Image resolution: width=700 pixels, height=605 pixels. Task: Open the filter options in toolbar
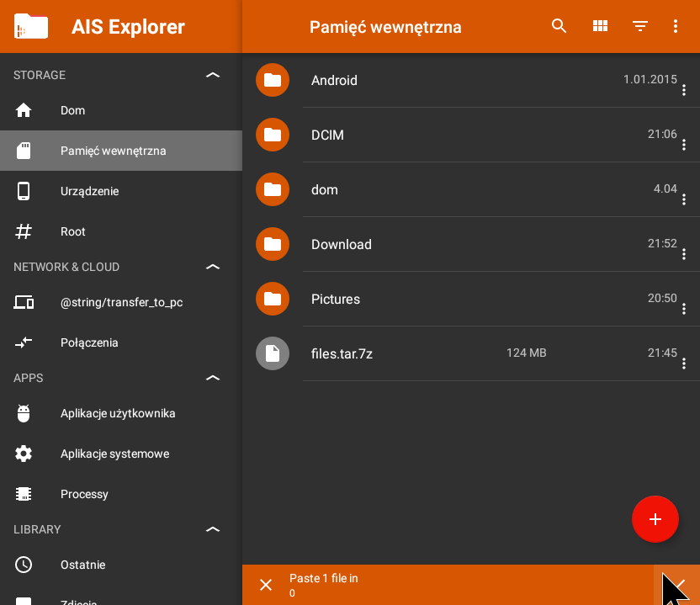click(x=639, y=26)
